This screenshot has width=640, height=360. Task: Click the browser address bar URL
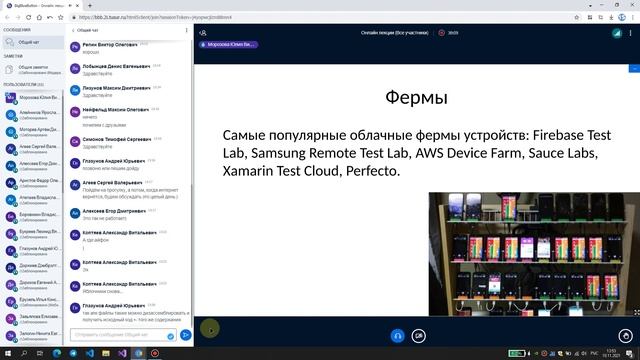[x=155, y=18]
